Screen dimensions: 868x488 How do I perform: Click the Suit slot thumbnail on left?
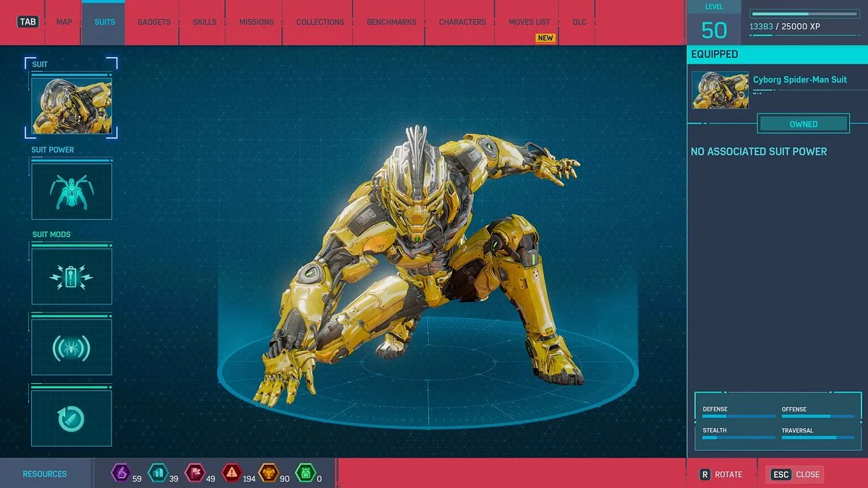[x=72, y=106]
